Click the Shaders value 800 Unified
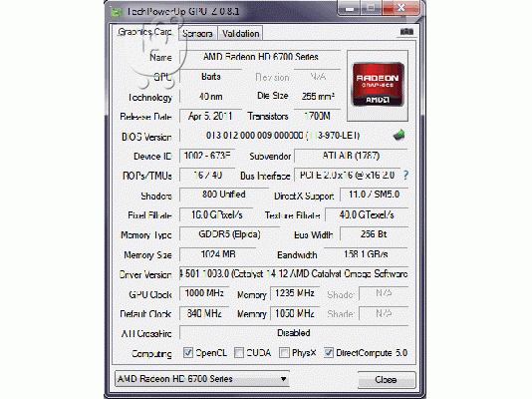The width and height of the screenshot is (532, 399). point(223,195)
